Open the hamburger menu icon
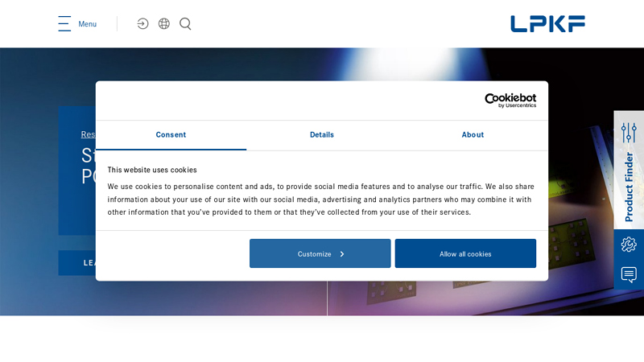The width and height of the screenshot is (644, 362). point(64,23)
